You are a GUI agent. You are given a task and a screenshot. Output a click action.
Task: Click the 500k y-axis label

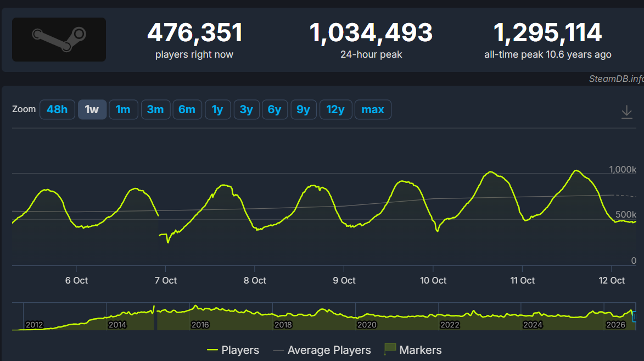click(x=626, y=215)
